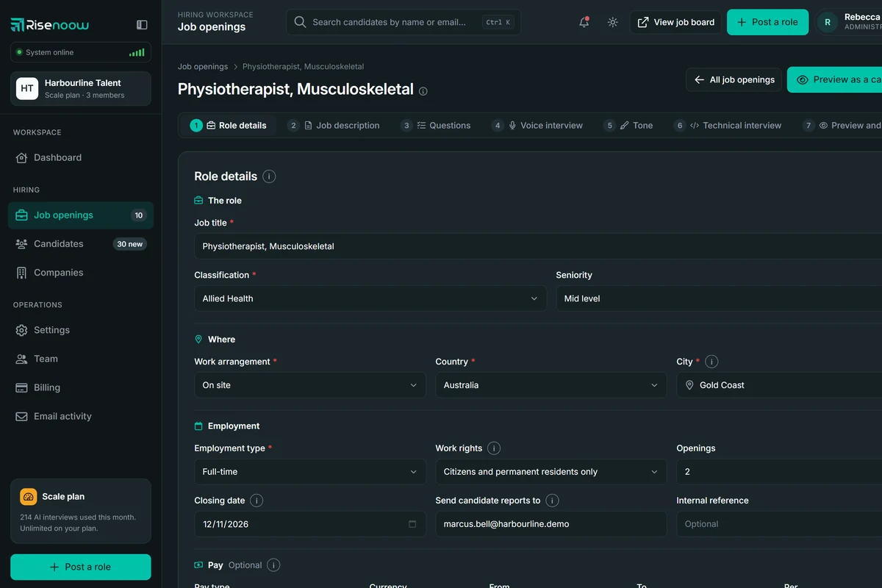Click Post a role button in sidebar
This screenshot has width=882, height=588.
pyautogui.click(x=81, y=567)
